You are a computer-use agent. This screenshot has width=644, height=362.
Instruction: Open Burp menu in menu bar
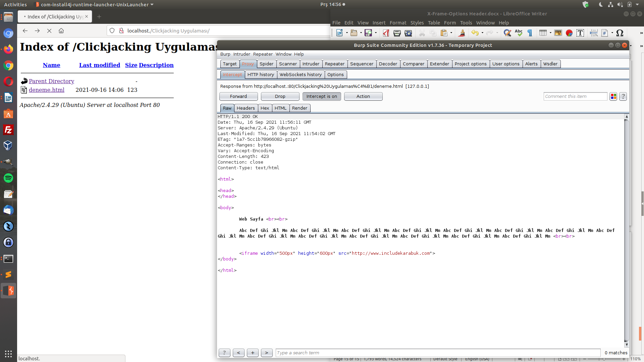point(225,54)
